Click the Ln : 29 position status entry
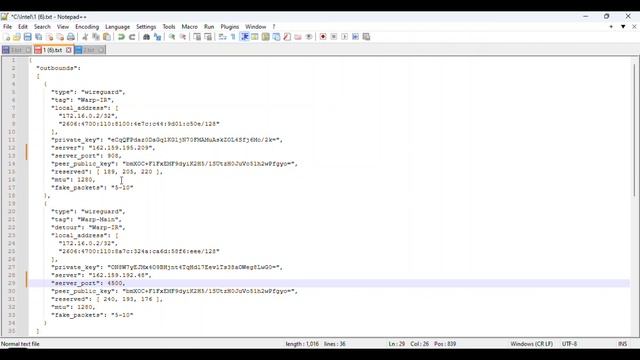Screen dimensions: 640x360 [396, 344]
